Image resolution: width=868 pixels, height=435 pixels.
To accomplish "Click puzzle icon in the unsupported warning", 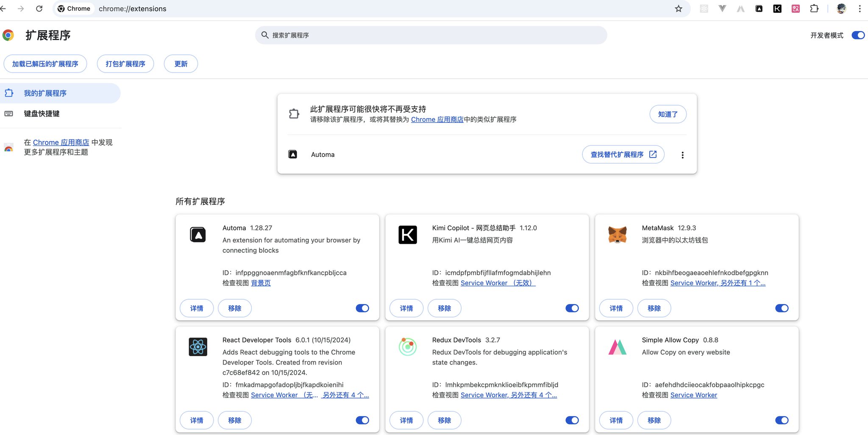I will (294, 114).
